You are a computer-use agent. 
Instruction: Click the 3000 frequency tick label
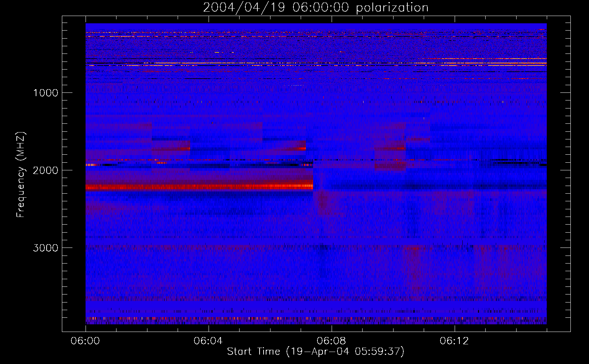46,248
